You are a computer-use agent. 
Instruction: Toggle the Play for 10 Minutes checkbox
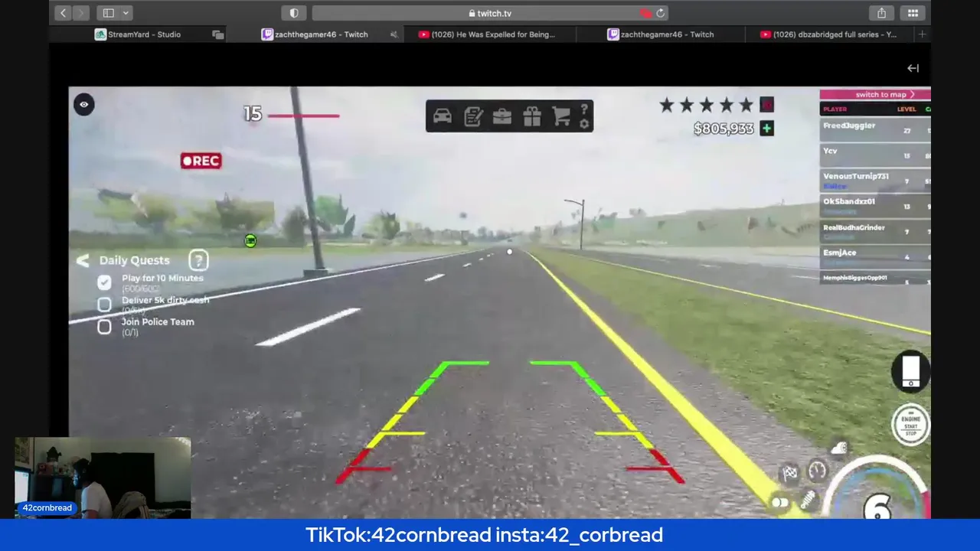point(104,282)
